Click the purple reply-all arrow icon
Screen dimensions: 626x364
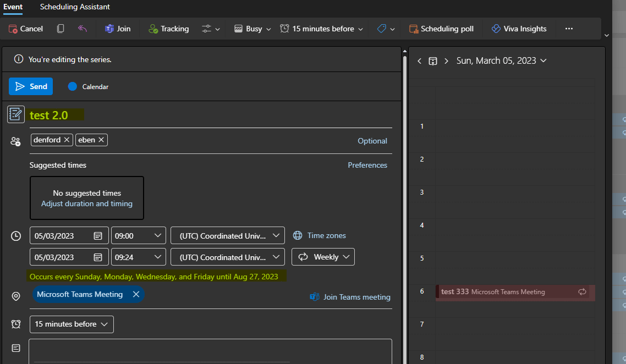pos(83,29)
